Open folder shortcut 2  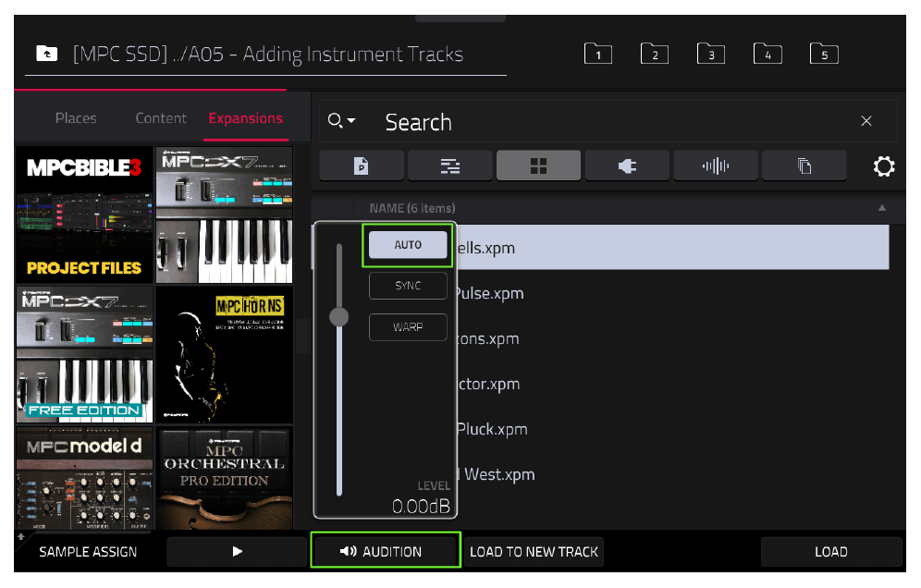point(655,54)
